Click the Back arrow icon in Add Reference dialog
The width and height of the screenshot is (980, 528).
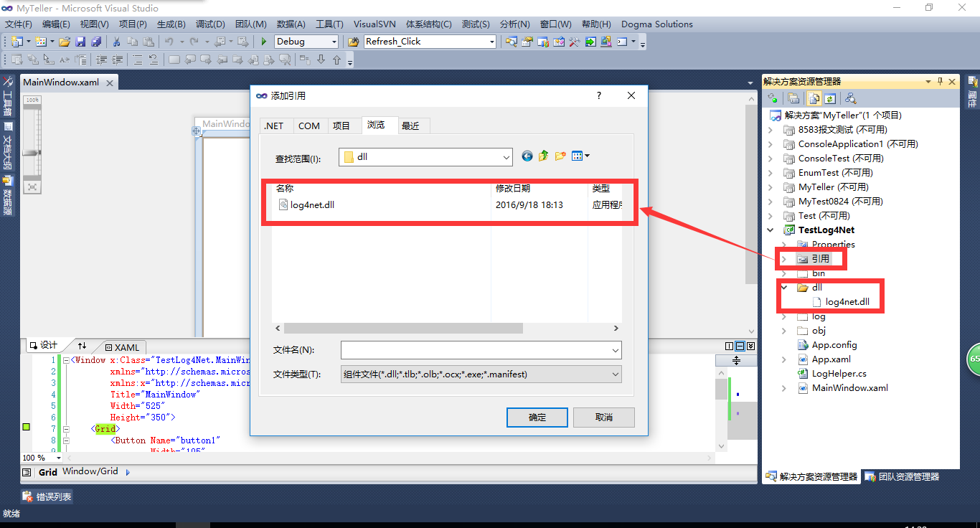point(527,156)
